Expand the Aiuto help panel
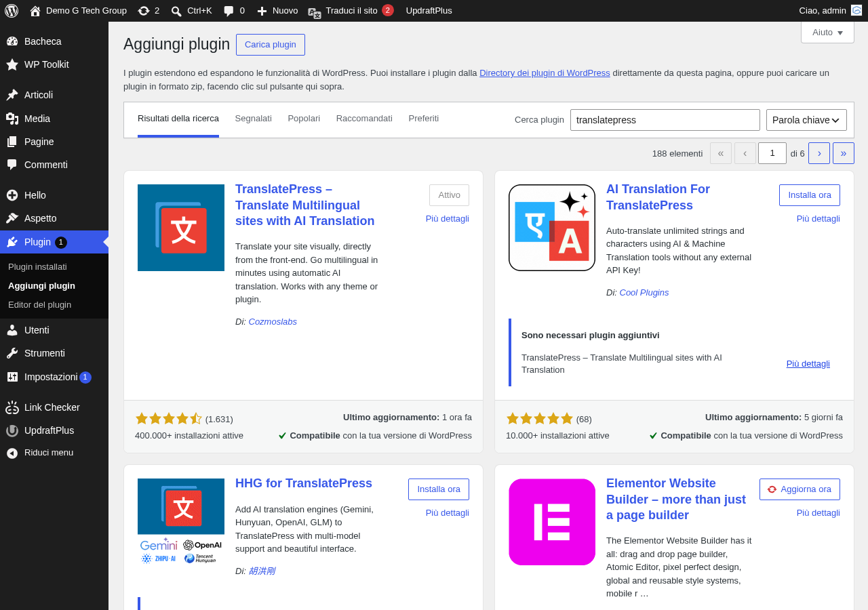The image size is (868, 610). (x=827, y=32)
